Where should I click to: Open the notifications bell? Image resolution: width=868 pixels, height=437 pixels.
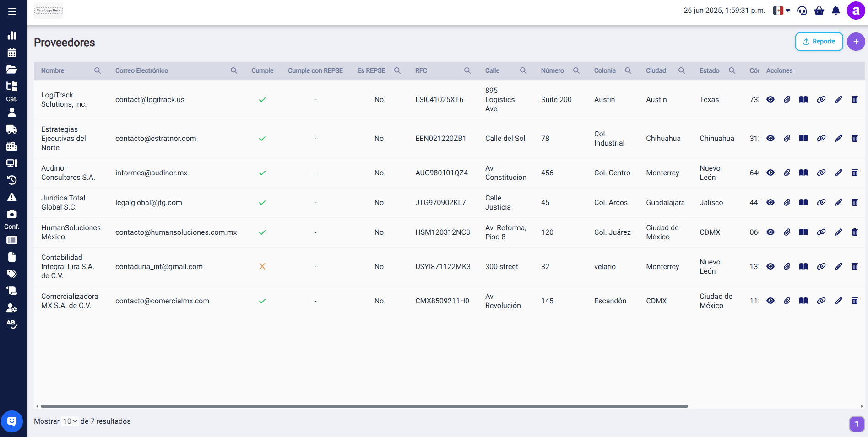(x=836, y=11)
